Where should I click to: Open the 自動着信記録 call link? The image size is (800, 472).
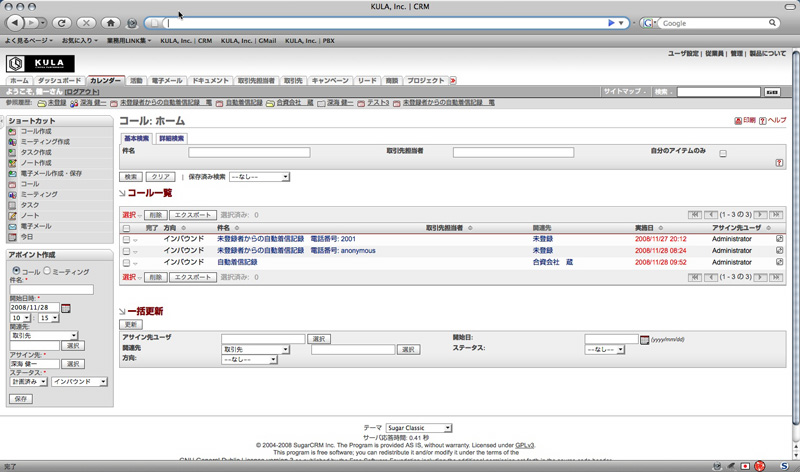[237, 262]
